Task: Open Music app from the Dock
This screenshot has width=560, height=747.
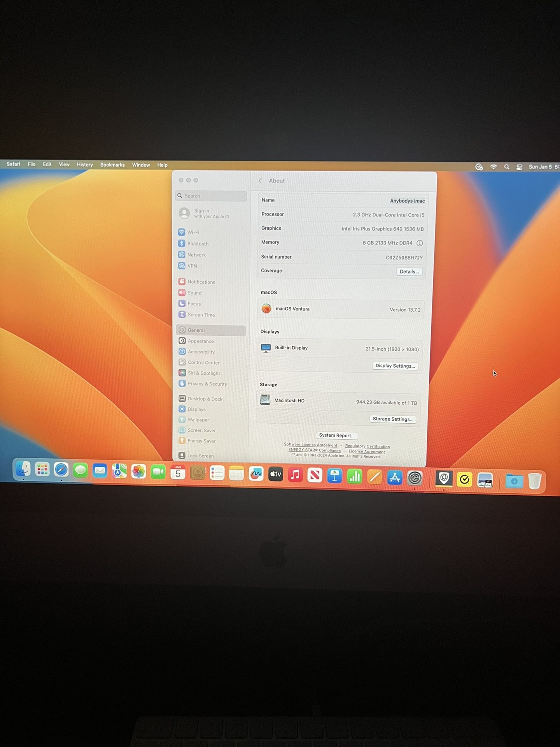Action: [296, 475]
